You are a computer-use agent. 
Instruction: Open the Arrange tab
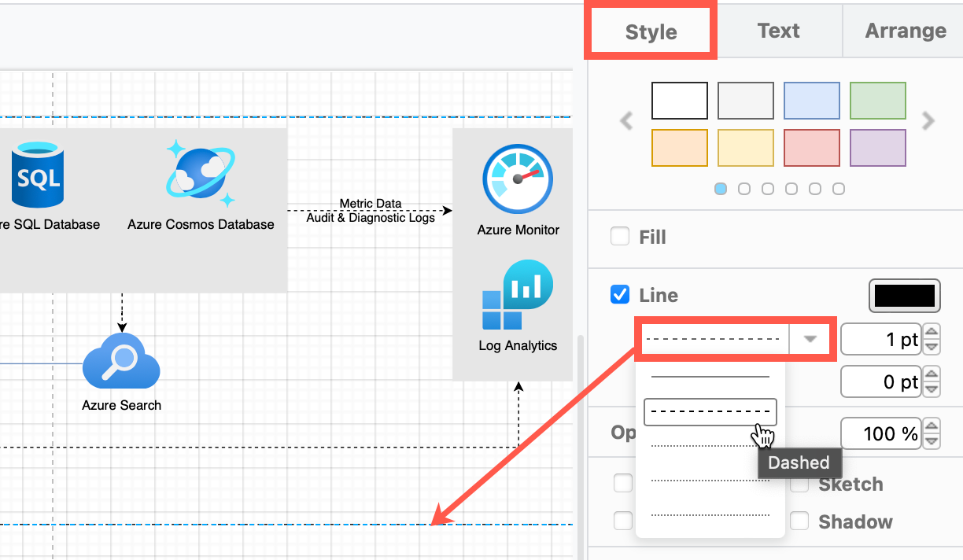905,31
